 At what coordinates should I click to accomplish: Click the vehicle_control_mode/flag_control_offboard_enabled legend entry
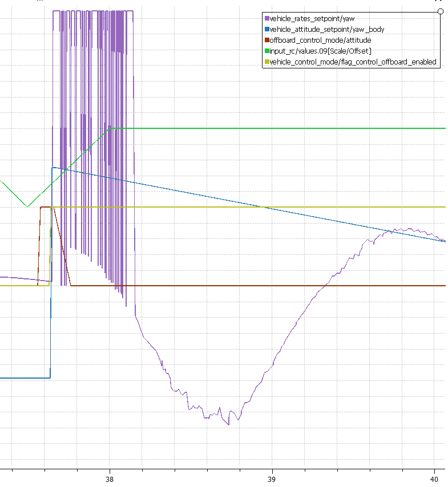tap(350, 62)
